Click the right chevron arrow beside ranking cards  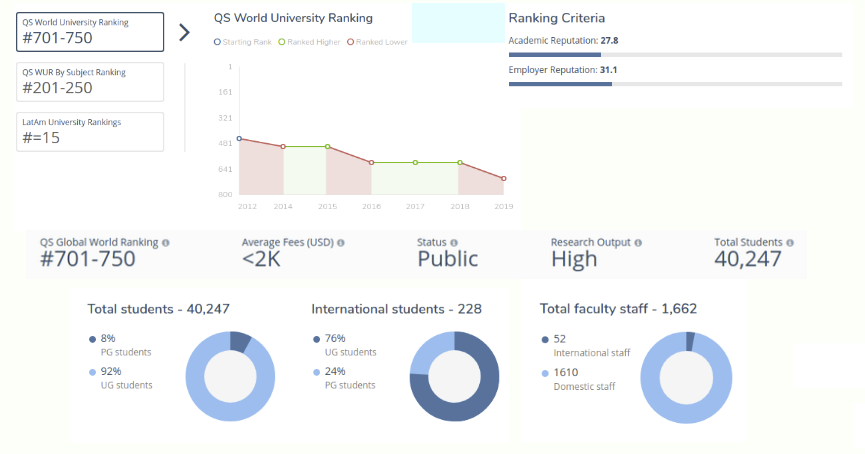click(185, 33)
